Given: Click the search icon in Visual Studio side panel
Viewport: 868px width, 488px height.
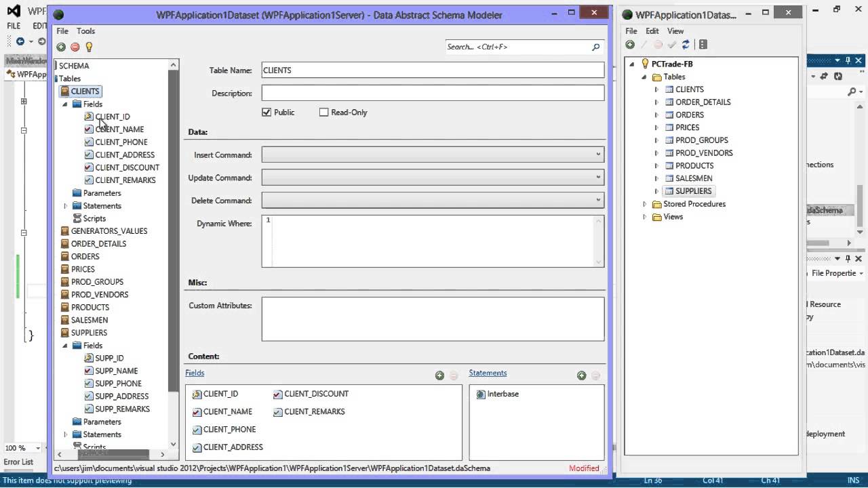Looking at the screenshot, I should point(852,91).
